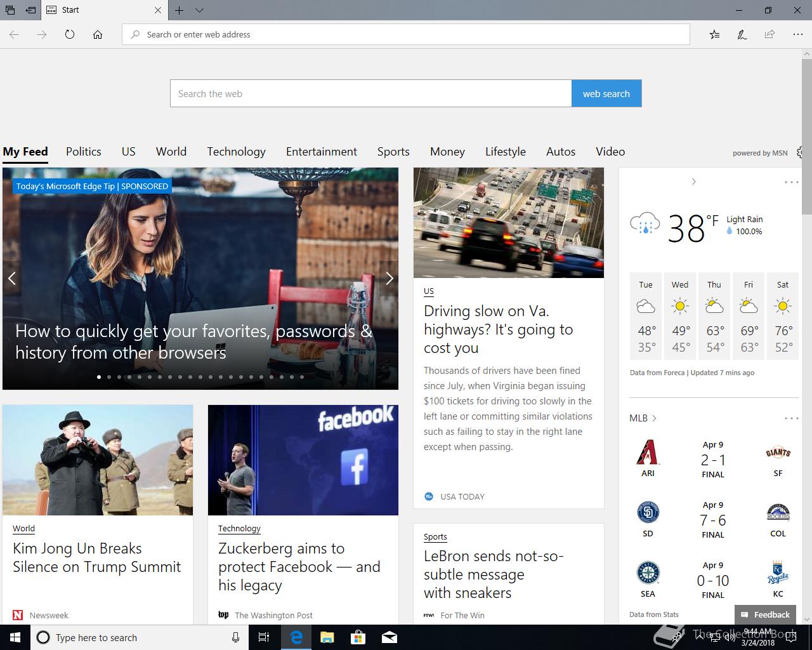Select the Lifestyle tab
Image resolution: width=812 pixels, height=650 pixels.
(x=506, y=152)
